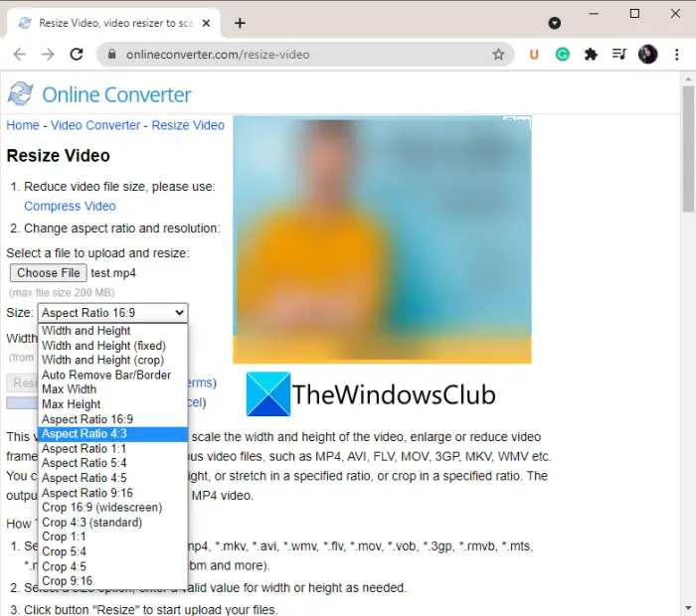Viewport: 696px width, 616px height.
Task: Select Crop 9:16 option
Action: tap(112, 581)
